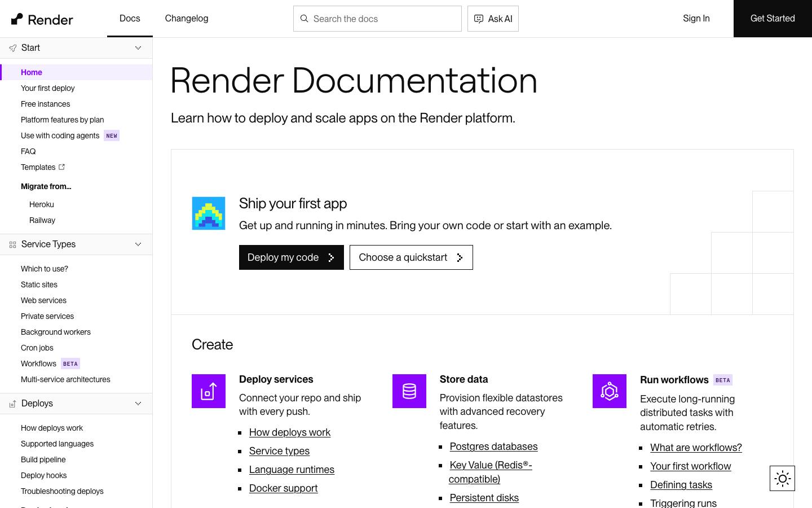Click the purple Store data database icon
The image size is (812, 508).
click(x=409, y=391)
